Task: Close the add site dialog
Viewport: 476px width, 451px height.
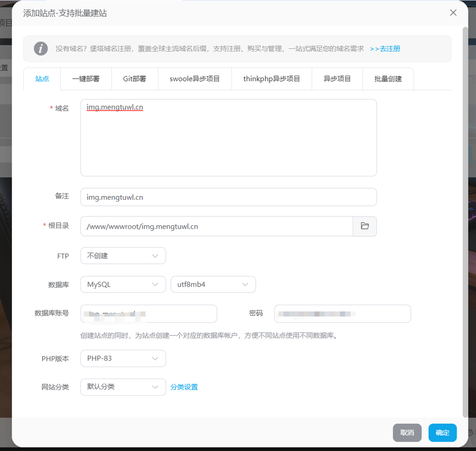Action: (x=453, y=13)
